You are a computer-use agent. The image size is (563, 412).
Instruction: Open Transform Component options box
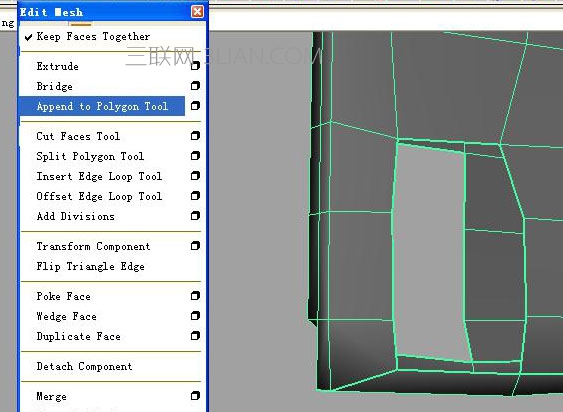pyautogui.click(x=195, y=246)
